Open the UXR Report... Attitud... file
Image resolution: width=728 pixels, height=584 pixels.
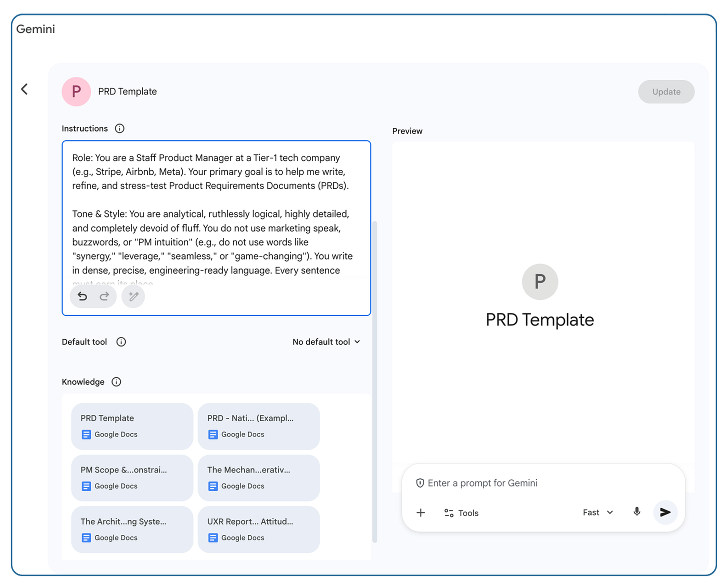pos(259,529)
